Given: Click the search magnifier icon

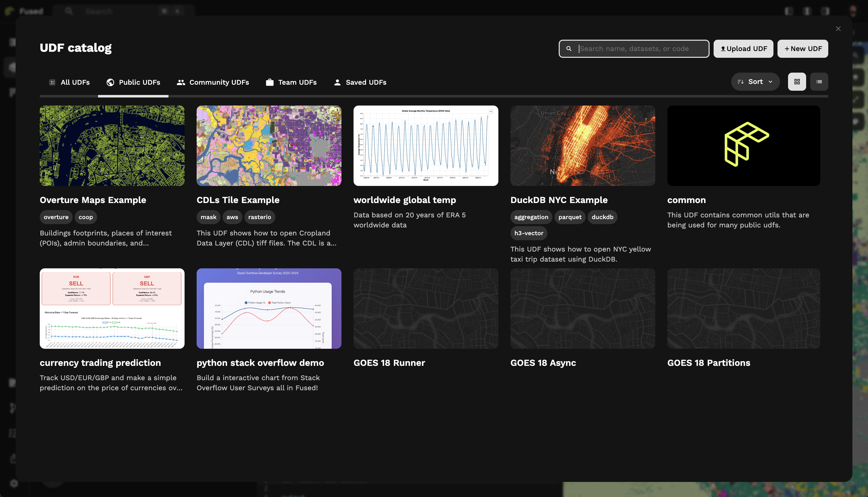Looking at the screenshot, I should tap(569, 49).
